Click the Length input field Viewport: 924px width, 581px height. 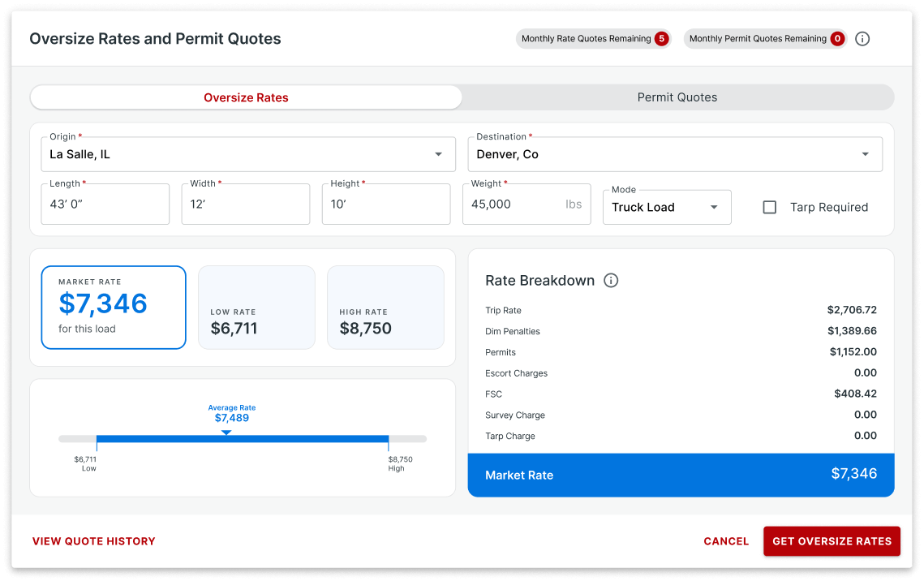click(105, 204)
